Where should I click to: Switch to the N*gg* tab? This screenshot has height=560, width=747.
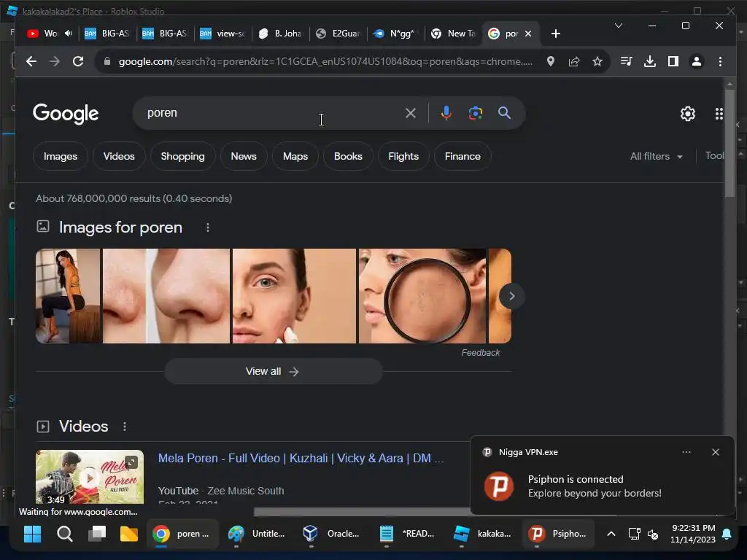[396, 34]
